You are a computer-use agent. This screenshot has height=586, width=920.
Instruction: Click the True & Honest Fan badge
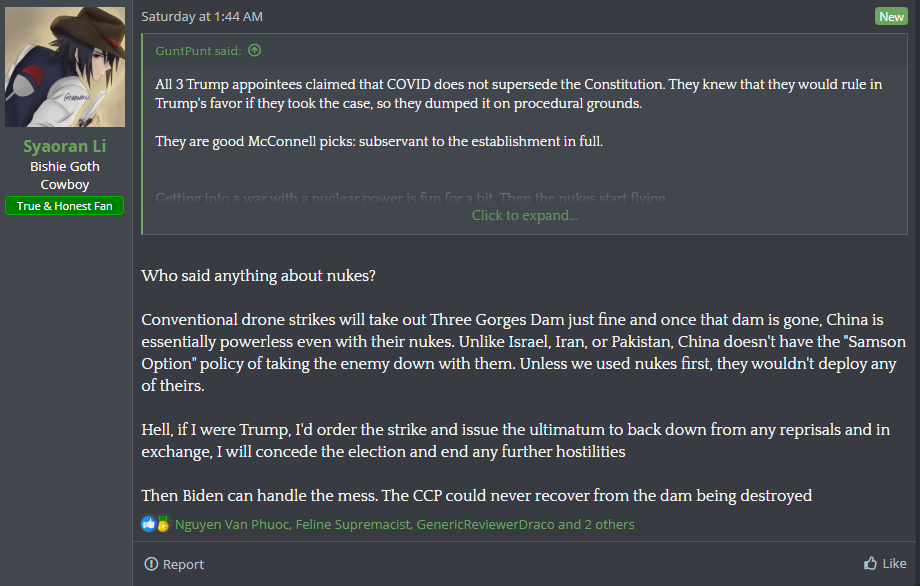point(65,206)
